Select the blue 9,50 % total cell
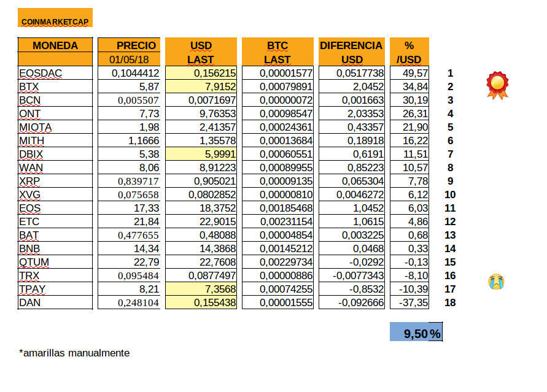This screenshot has height=392, width=547. [416, 333]
